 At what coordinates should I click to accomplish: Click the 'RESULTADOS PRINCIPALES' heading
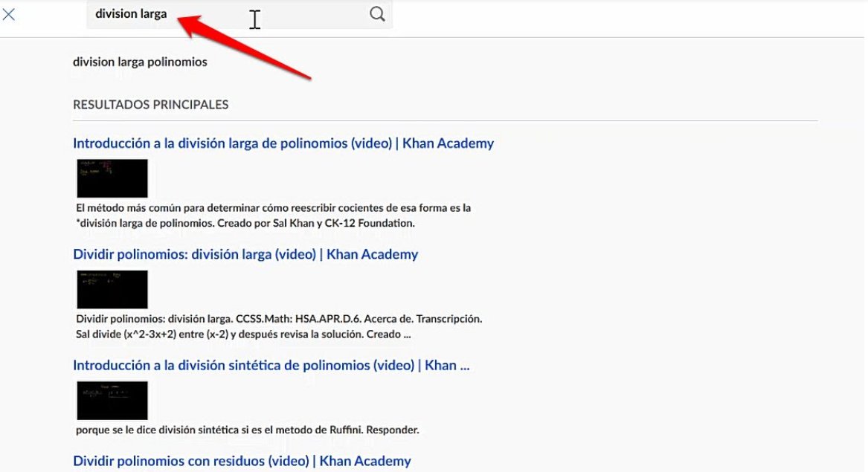tap(150, 105)
